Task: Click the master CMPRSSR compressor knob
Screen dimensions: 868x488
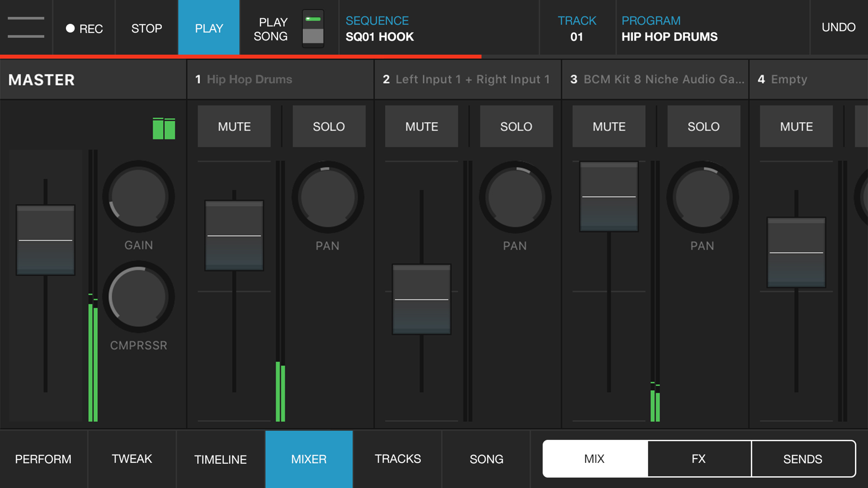Action: coord(138,297)
